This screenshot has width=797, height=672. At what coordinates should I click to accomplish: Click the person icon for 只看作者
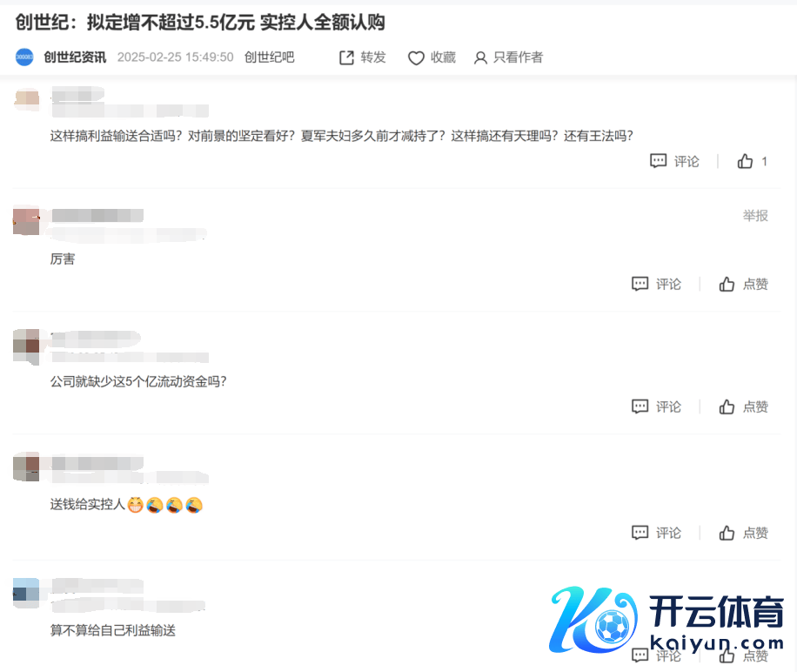coord(479,58)
